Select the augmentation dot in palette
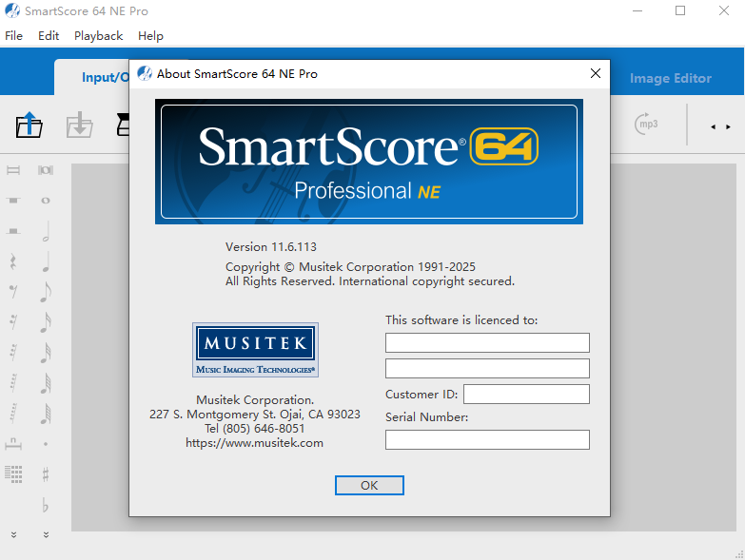 (x=46, y=444)
